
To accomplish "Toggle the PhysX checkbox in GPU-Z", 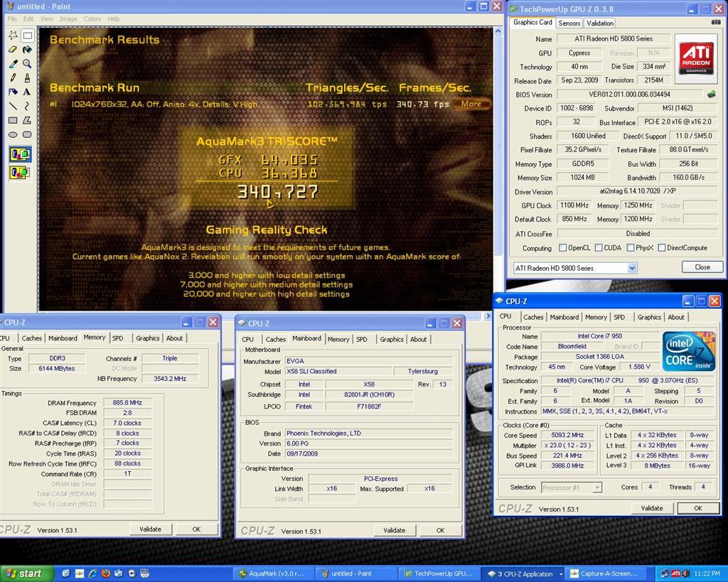I will [630, 248].
